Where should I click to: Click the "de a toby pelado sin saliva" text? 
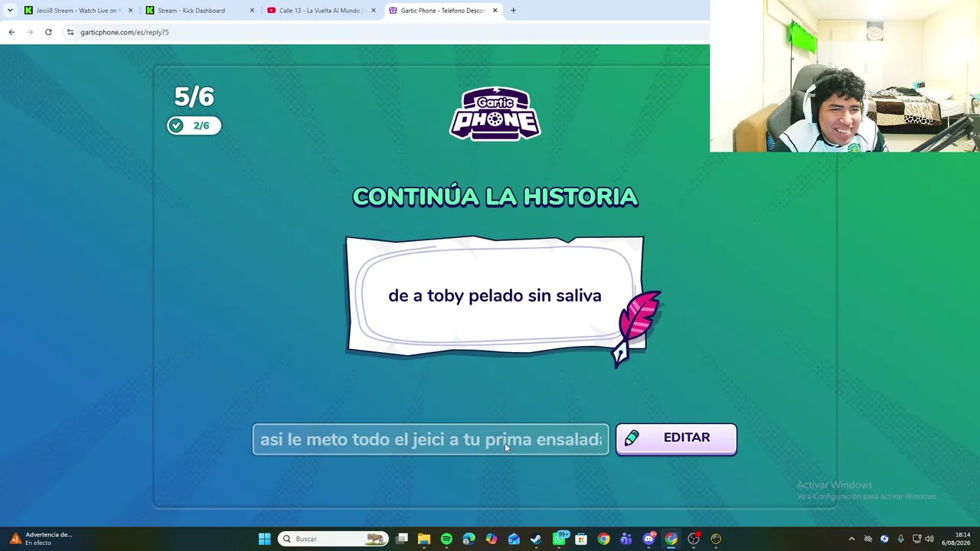click(495, 296)
